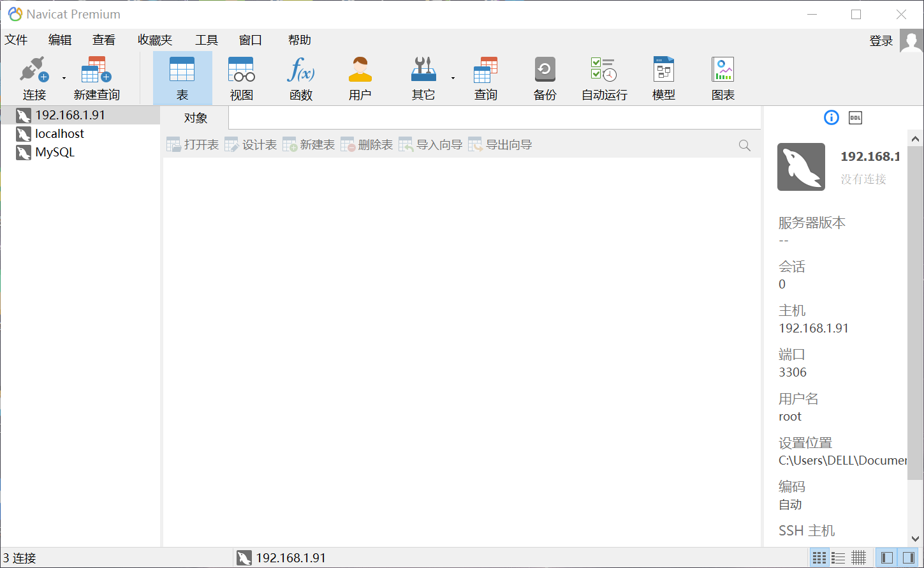Click the info panel vertical scrollbar thumb

tap(915, 313)
